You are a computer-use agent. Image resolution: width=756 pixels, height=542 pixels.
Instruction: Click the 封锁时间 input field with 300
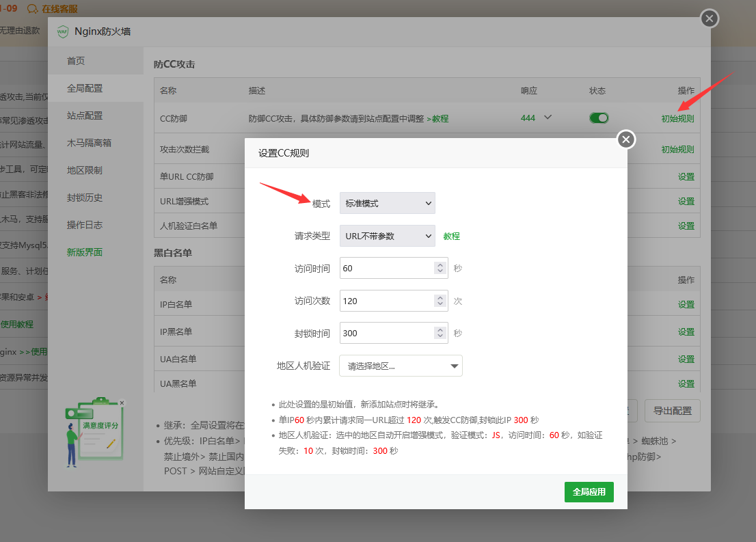click(x=394, y=334)
